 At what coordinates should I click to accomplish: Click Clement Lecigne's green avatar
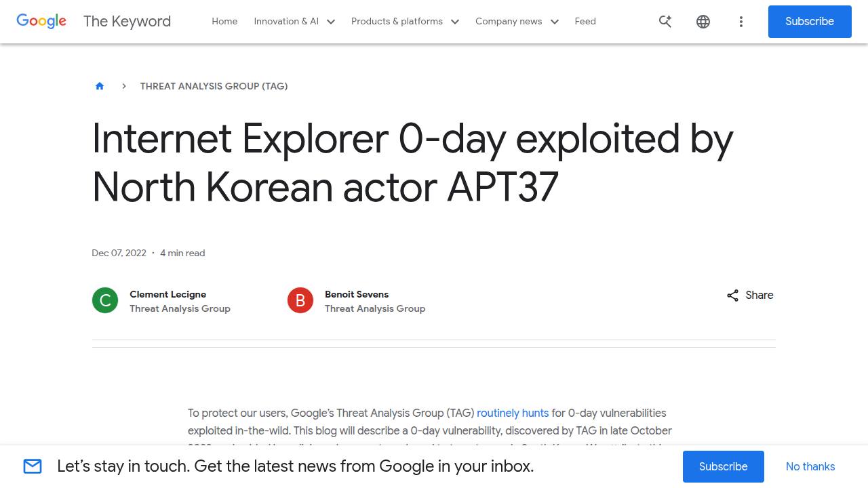[x=105, y=300]
